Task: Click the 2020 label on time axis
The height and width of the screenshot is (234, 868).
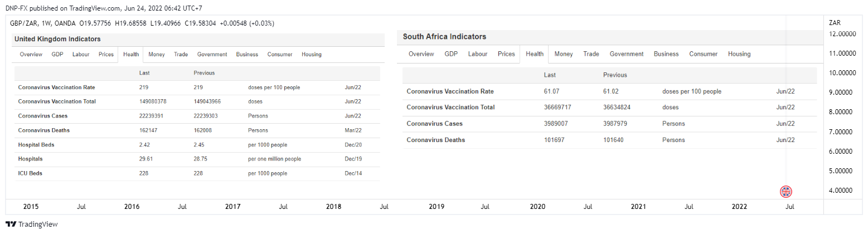Action: [x=537, y=207]
